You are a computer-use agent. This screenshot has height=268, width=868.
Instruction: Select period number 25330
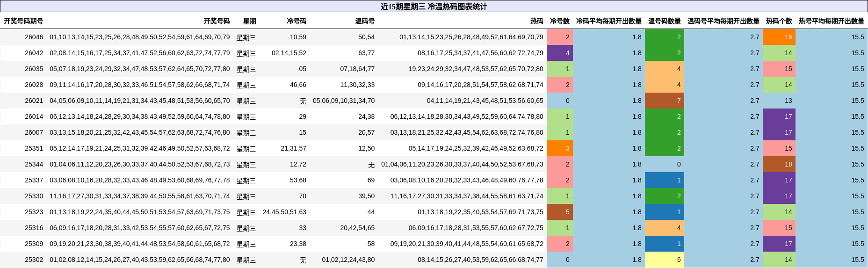pyautogui.click(x=34, y=196)
